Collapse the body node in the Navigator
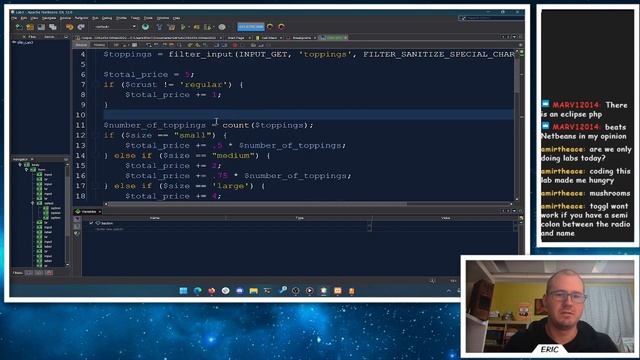The image size is (640, 360). coord(20,165)
